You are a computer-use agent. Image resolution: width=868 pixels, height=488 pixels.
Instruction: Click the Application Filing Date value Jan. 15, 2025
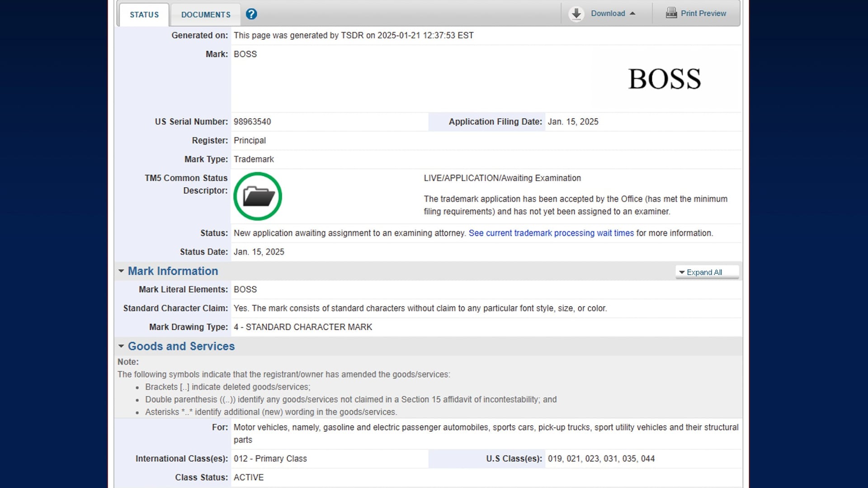coord(573,122)
